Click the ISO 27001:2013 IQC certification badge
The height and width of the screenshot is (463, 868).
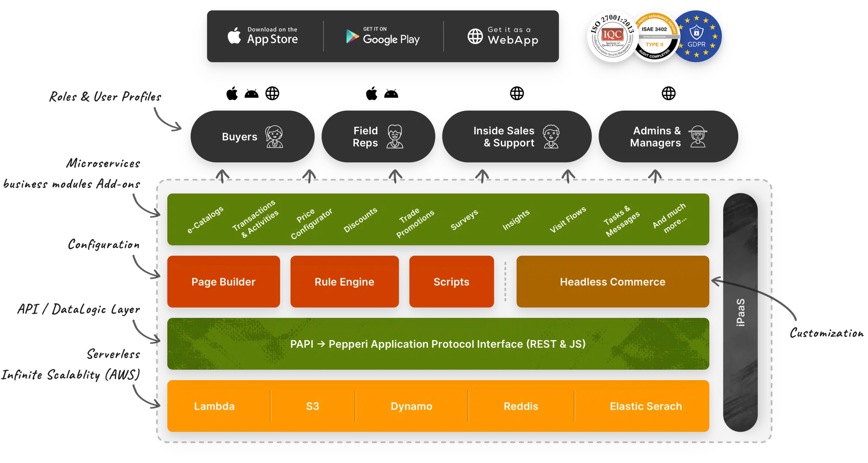pos(613,36)
